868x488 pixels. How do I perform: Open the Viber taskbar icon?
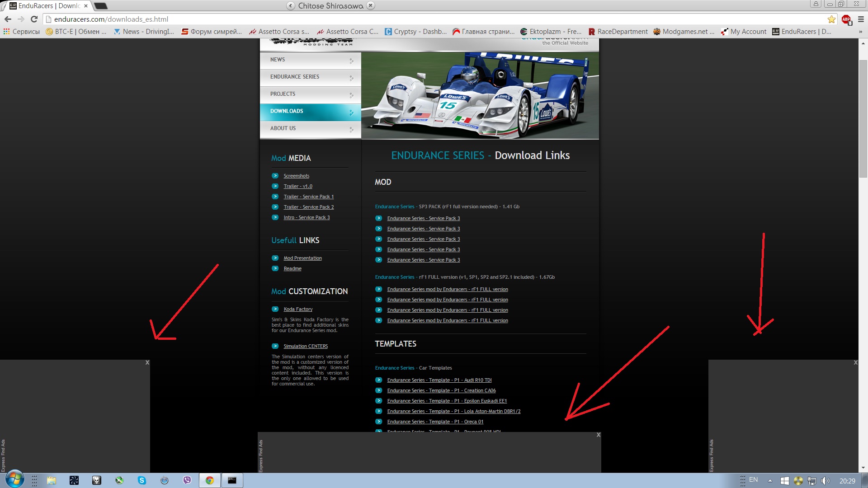tap(187, 480)
